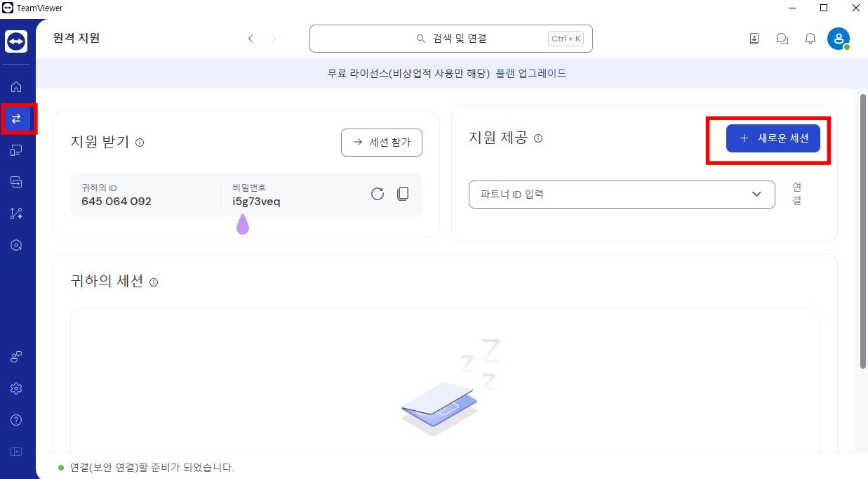Open the notifications bell
This screenshot has width=868, height=479.
coord(810,39)
